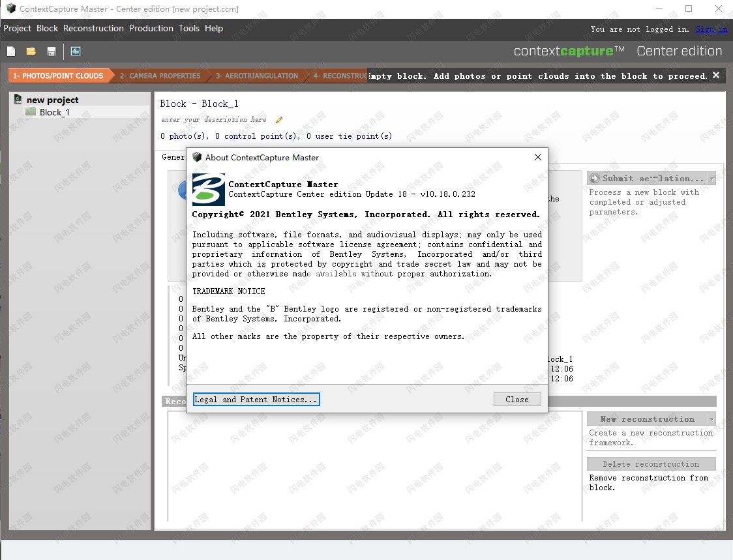The width and height of the screenshot is (733, 560).
Task: Click the Delete reconstruction button
Action: coord(651,464)
